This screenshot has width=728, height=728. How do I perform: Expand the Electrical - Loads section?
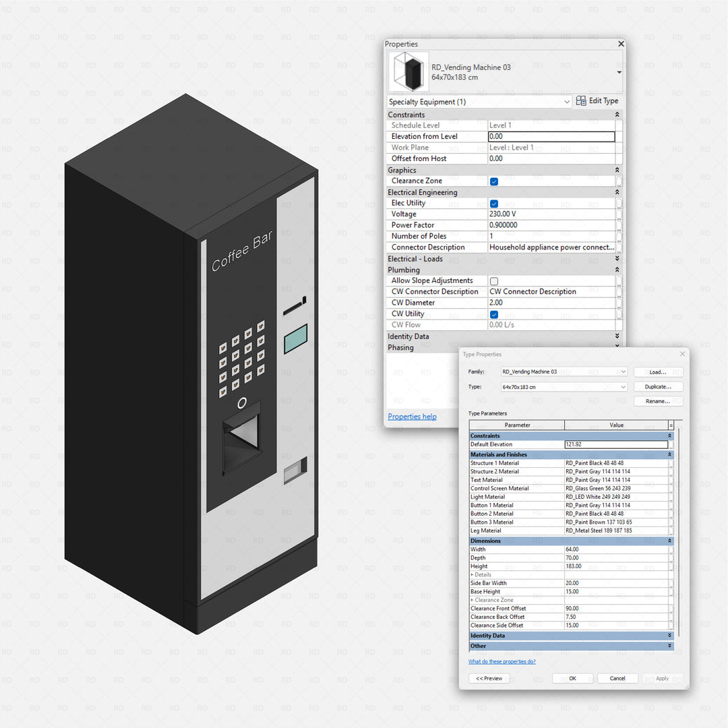[617, 258]
